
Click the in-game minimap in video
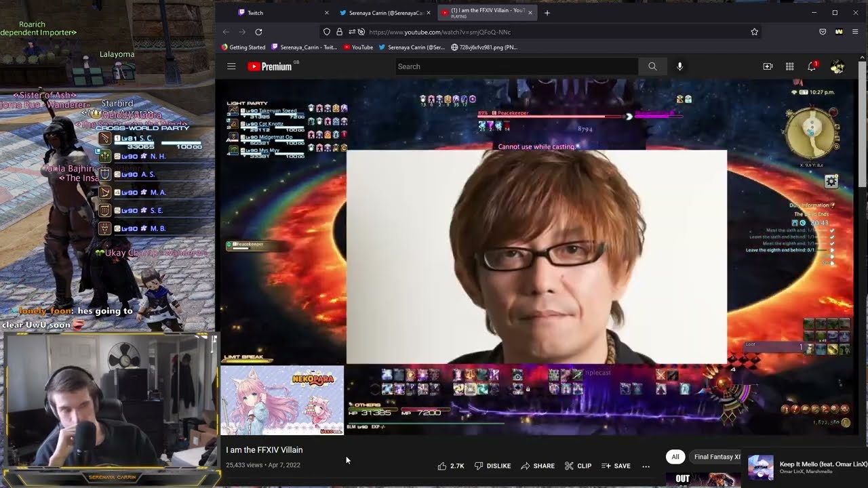pos(812,132)
